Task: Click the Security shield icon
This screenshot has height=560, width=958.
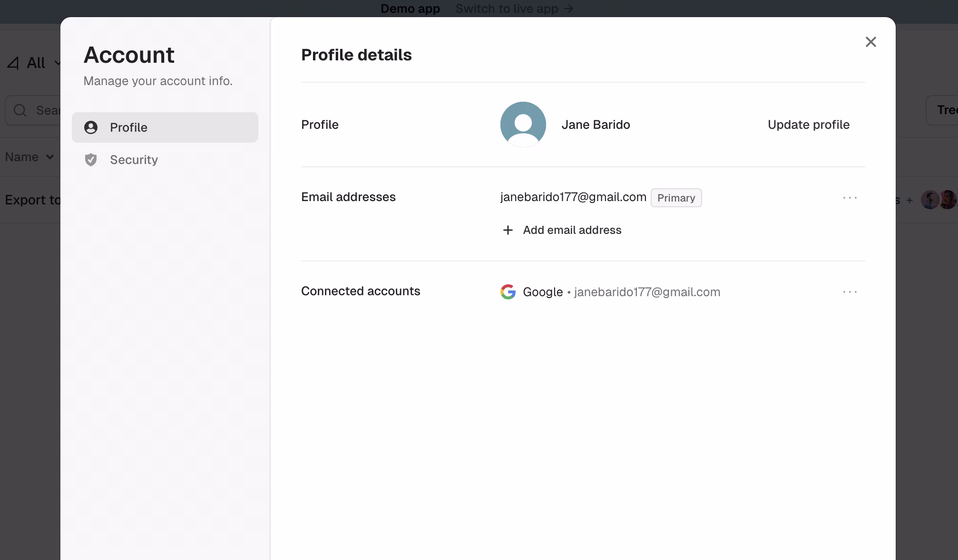Action: [x=91, y=160]
